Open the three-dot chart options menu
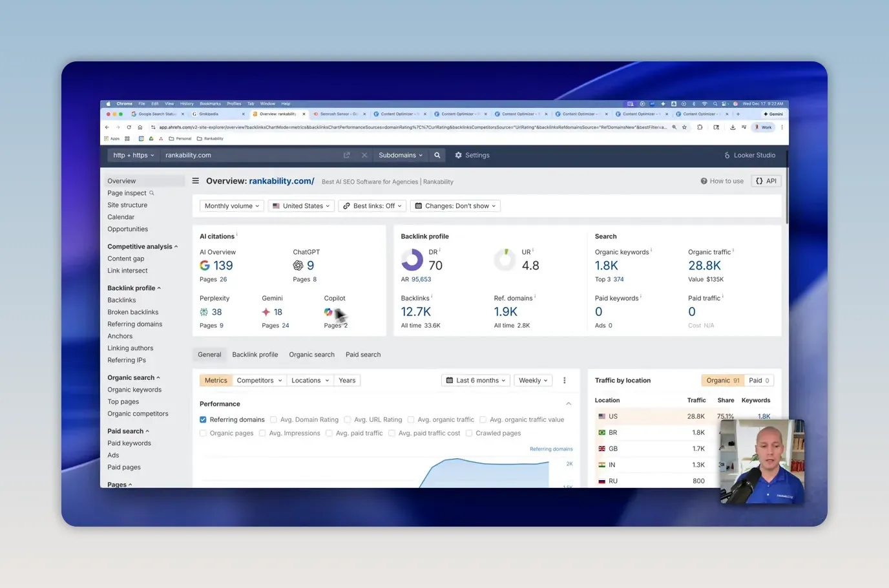889x588 pixels. coord(565,381)
